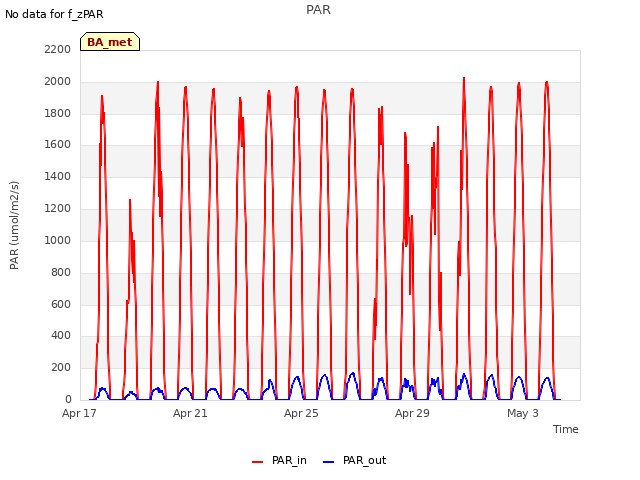Click the x-axis title Time
640x480 pixels.
coord(566,429)
